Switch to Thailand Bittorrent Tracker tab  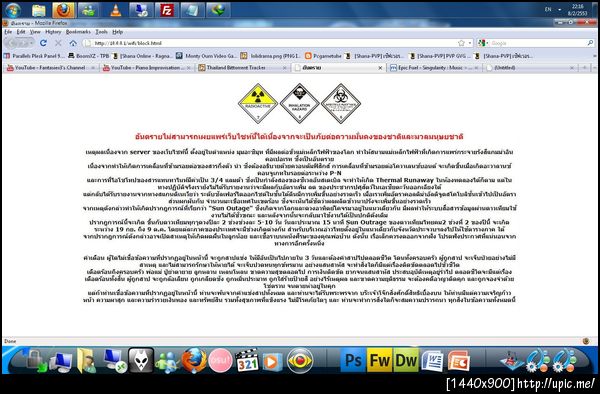(x=243, y=68)
